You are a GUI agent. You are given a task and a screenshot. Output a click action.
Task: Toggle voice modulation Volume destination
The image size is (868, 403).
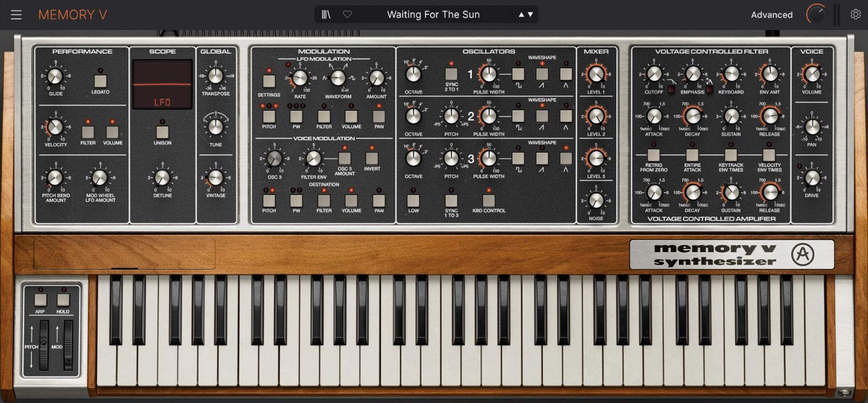pos(351,200)
